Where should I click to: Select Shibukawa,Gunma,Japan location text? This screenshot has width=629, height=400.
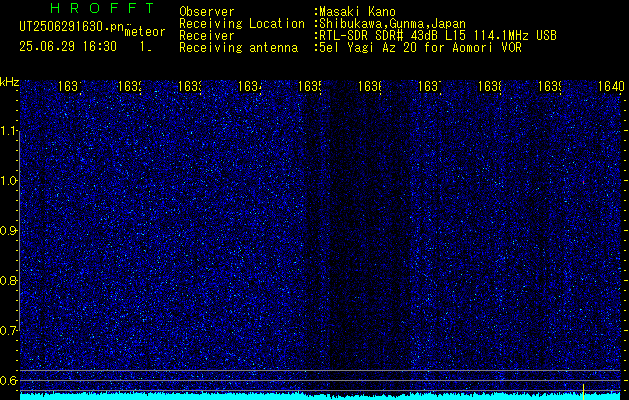coord(392,24)
